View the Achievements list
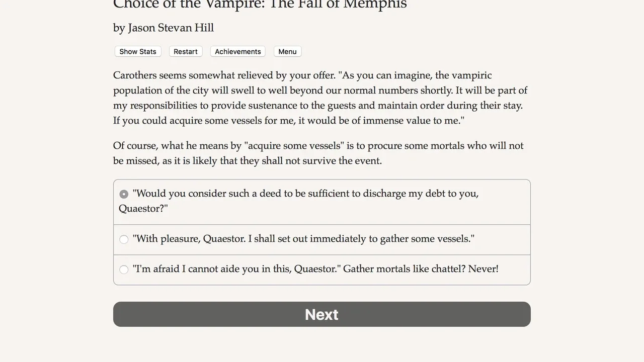644x362 pixels. [x=238, y=51]
